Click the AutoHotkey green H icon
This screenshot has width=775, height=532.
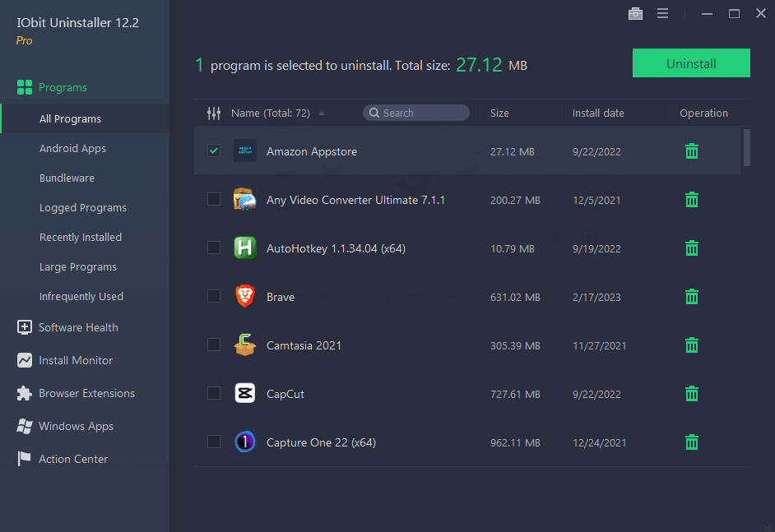[244, 247]
